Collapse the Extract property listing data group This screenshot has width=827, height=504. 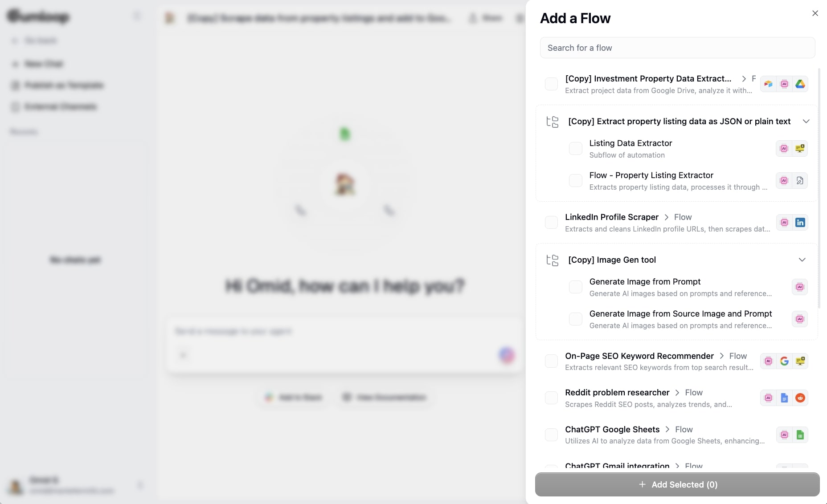tap(807, 121)
